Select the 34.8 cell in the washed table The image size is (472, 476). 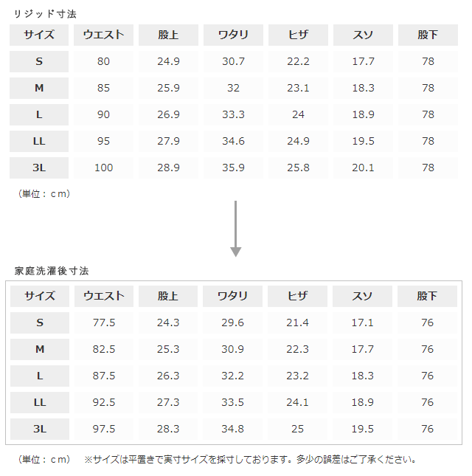[x=233, y=429]
